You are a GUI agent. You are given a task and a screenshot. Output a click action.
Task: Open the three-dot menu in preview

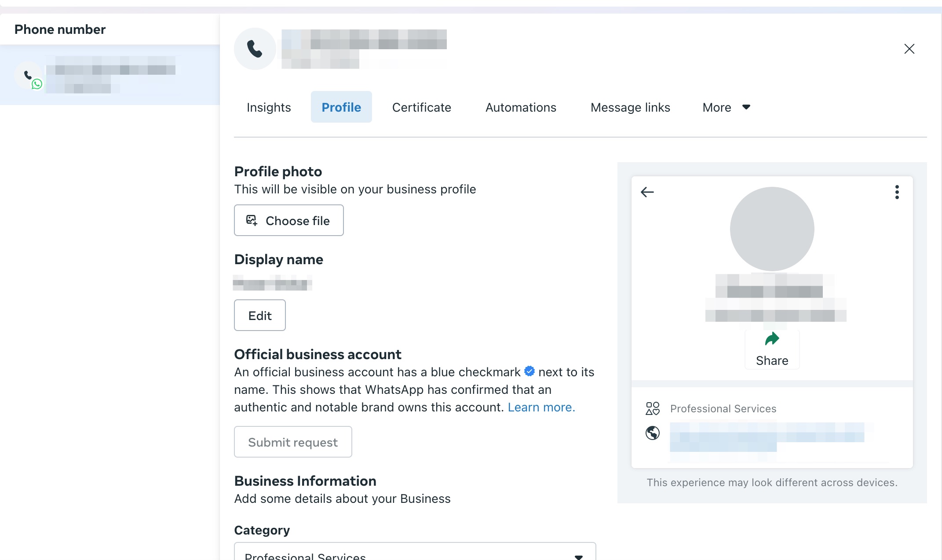[897, 192]
